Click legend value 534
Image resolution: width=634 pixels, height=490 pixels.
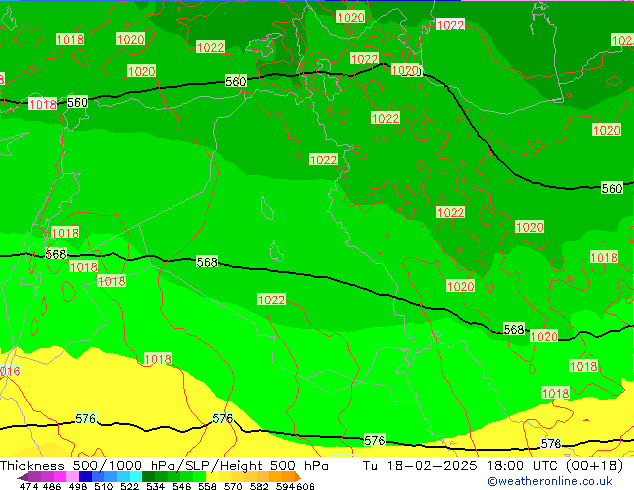click(x=155, y=486)
